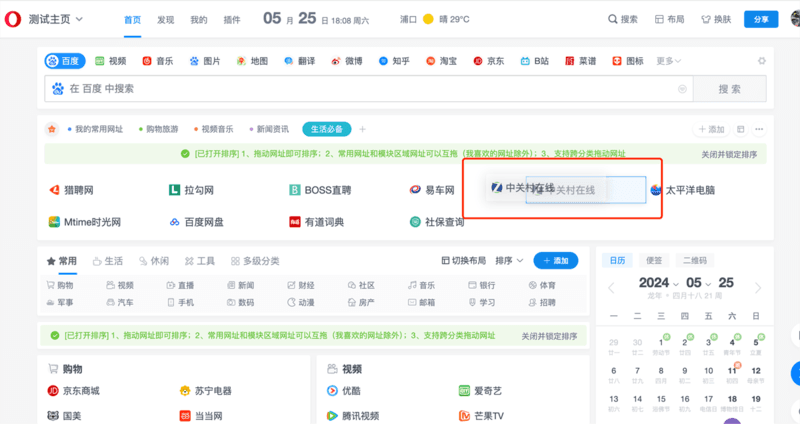Click the blue 添加 button
This screenshot has width=800, height=424.
[x=555, y=261]
